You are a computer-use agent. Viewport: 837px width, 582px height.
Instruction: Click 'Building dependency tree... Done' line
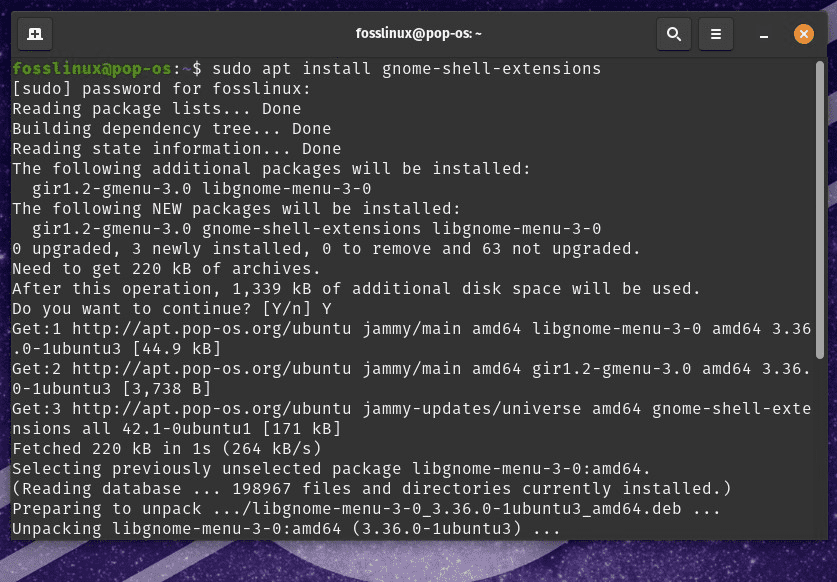tap(171, 129)
